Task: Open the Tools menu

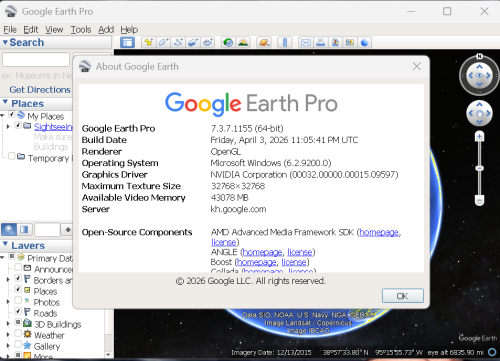Action: (x=81, y=30)
